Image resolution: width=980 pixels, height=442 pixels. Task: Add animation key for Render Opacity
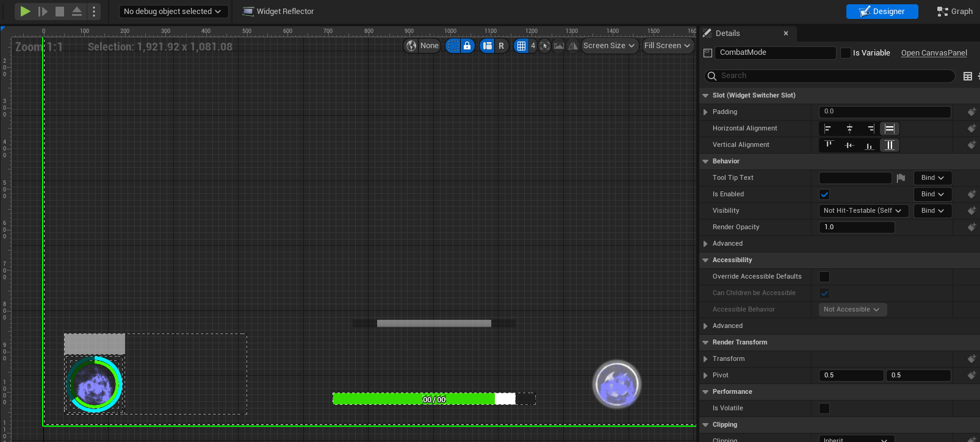(x=971, y=227)
